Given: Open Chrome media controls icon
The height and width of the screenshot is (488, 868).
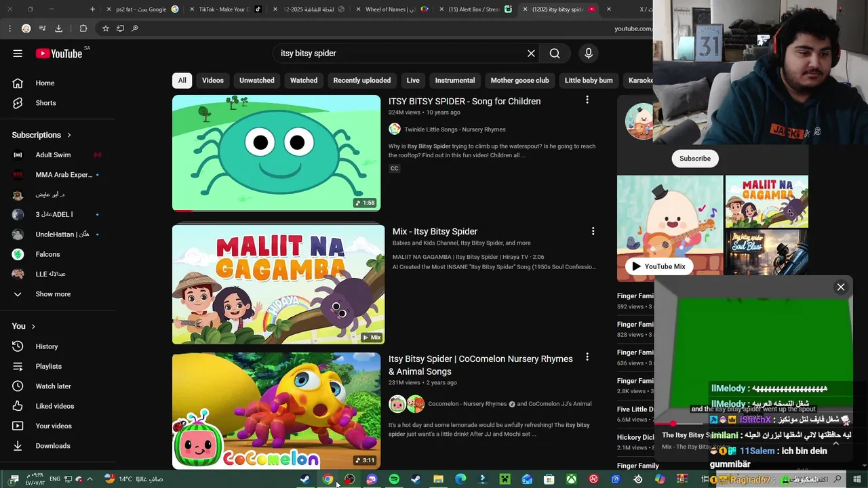Looking at the screenshot, I should (x=42, y=28).
